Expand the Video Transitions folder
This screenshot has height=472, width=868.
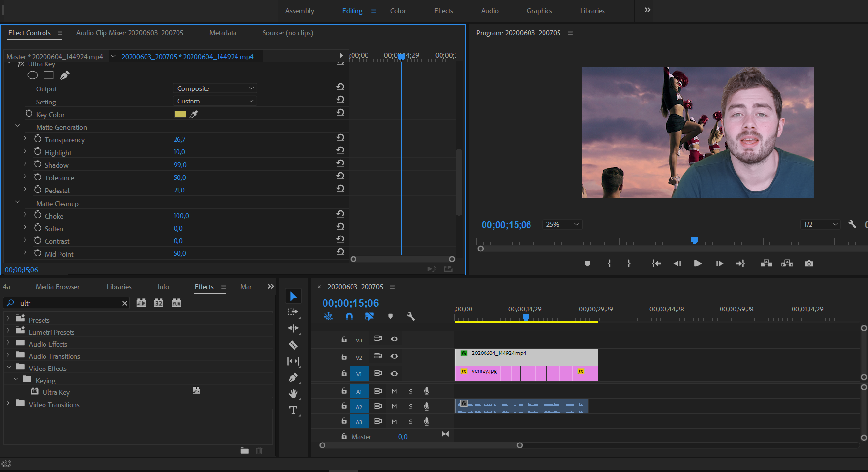pyautogui.click(x=8, y=403)
